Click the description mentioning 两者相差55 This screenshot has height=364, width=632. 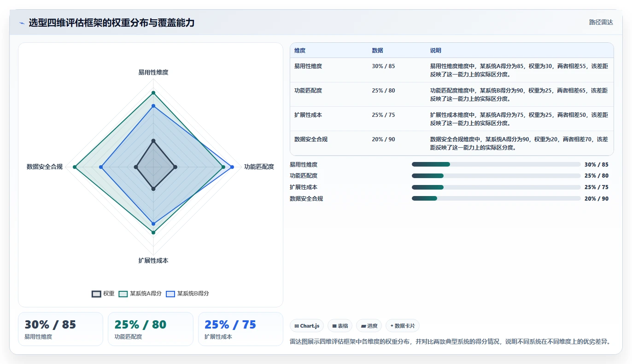tap(519, 70)
